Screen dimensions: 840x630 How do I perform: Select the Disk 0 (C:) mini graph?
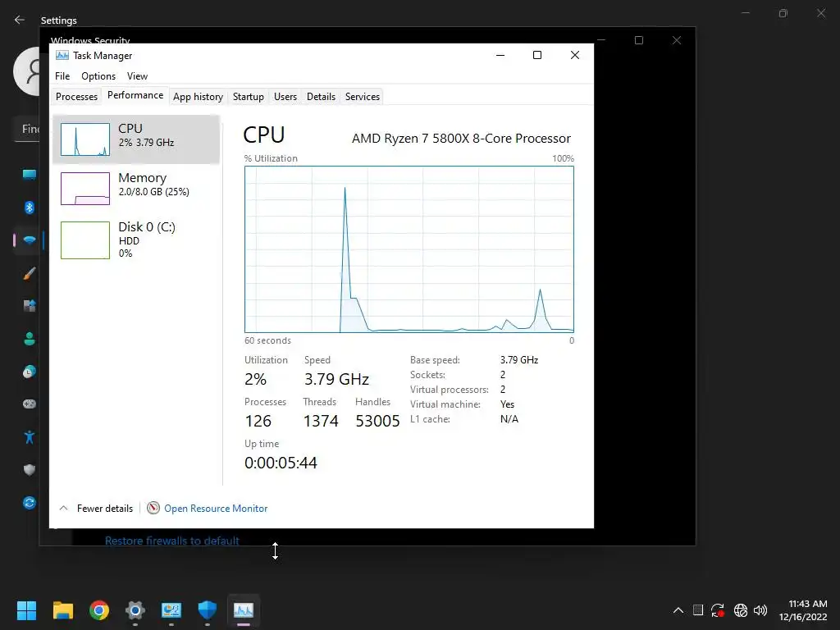pos(85,240)
